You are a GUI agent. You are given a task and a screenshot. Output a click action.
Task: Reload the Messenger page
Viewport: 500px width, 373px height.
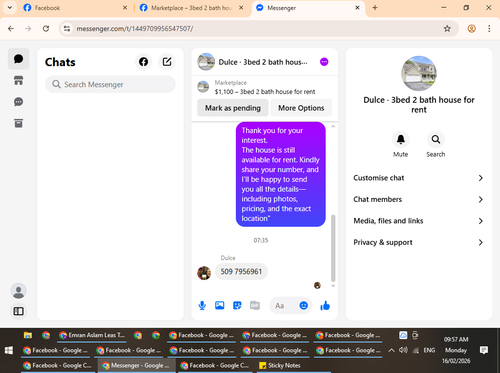click(x=46, y=29)
